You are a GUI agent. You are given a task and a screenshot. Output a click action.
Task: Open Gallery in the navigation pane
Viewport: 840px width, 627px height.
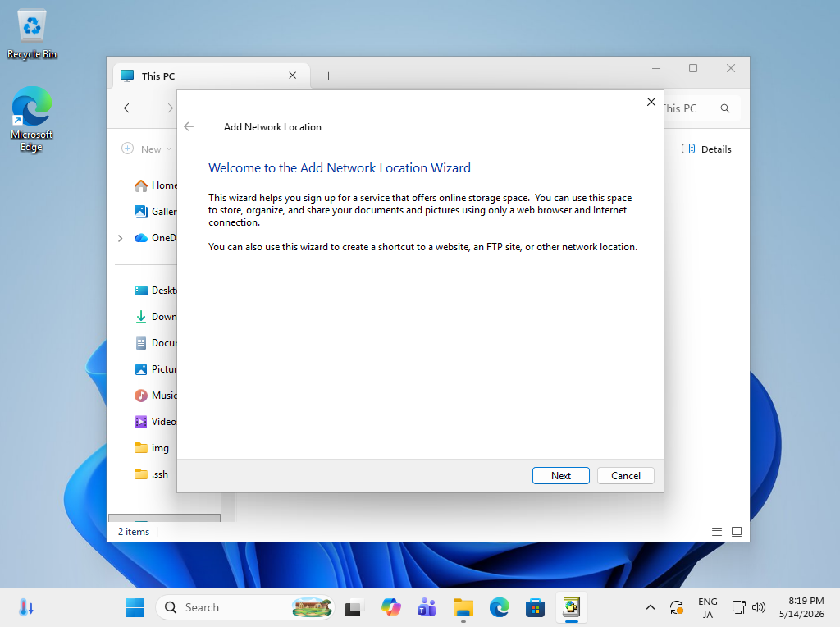click(x=155, y=212)
